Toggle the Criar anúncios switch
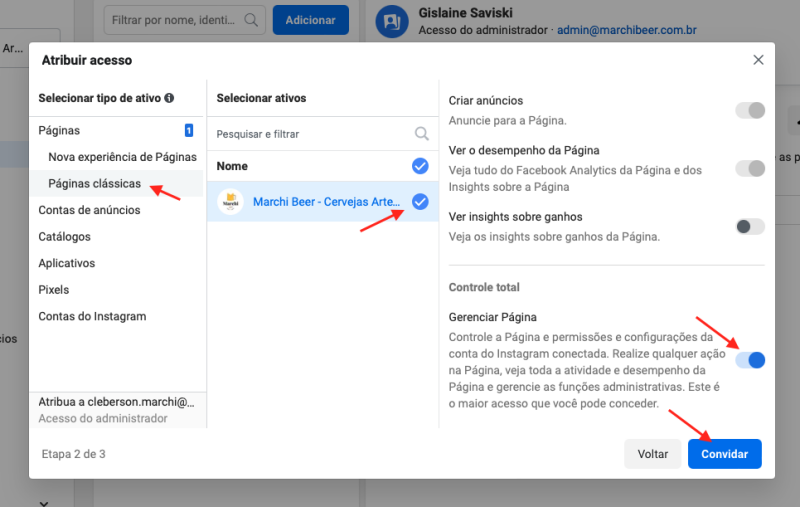Viewport: 800px width, 507px height. click(750, 110)
